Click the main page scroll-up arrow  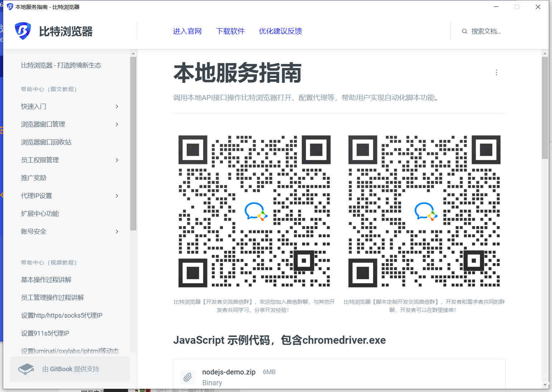point(545,53)
